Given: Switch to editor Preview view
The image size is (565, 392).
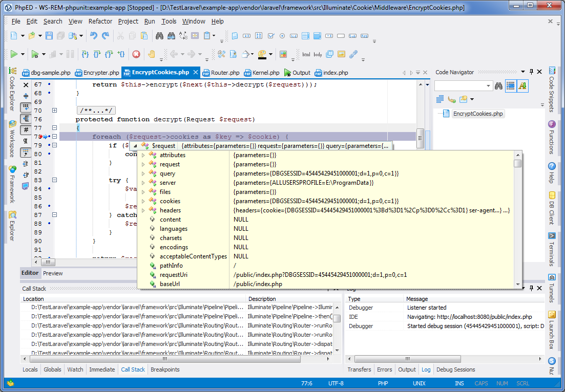Looking at the screenshot, I should coord(53,273).
